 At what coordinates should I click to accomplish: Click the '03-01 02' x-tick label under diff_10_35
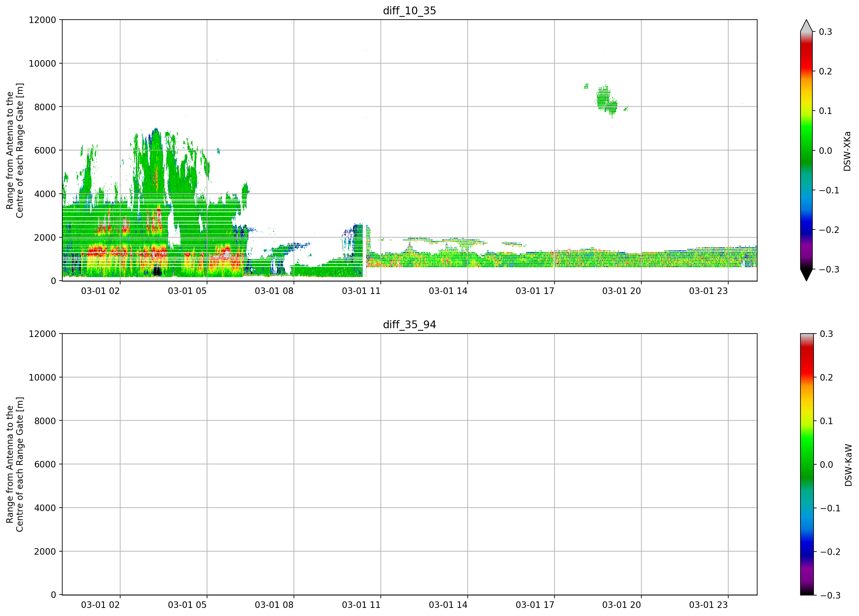pos(100,291)
